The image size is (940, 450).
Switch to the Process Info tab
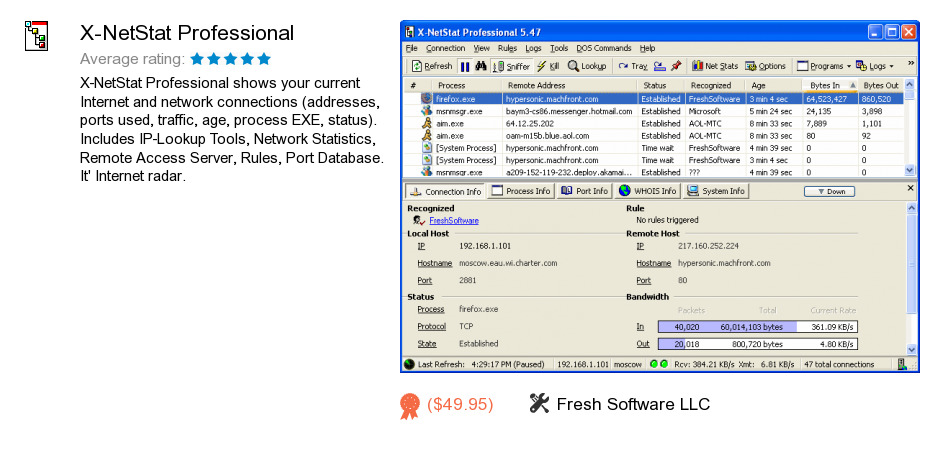[x=521, y=191]
